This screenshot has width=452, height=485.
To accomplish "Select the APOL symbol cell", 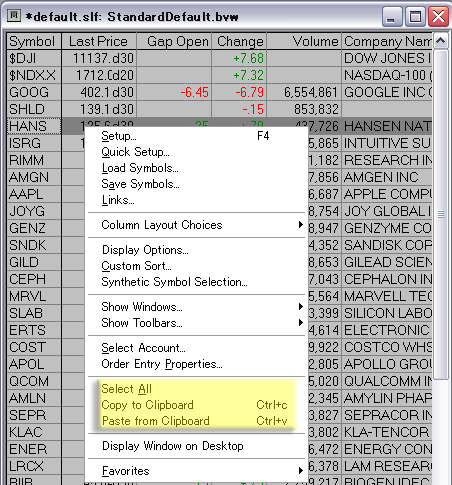I will (34, 365).
